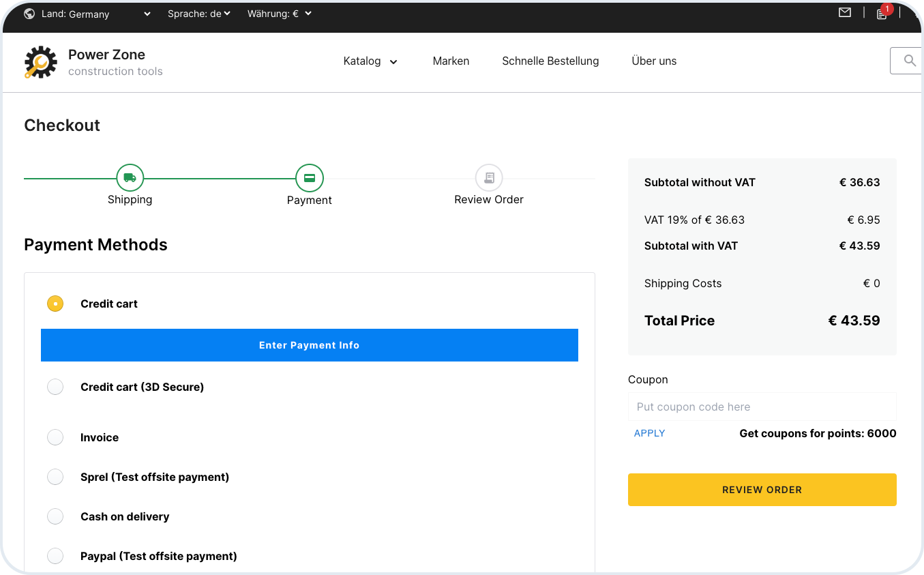This screenshot has height=575, width=924.
Task: Click the Payment step card icon
Action: click(309, 178)
